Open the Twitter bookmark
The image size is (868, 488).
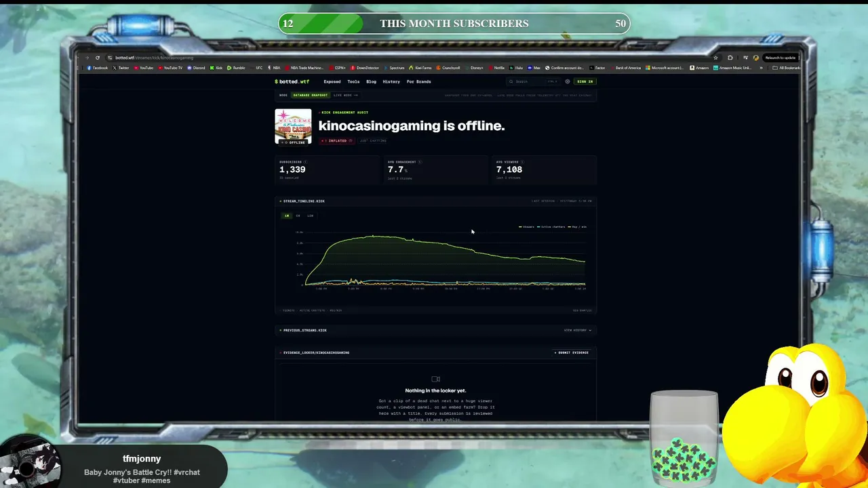[121, 68]
